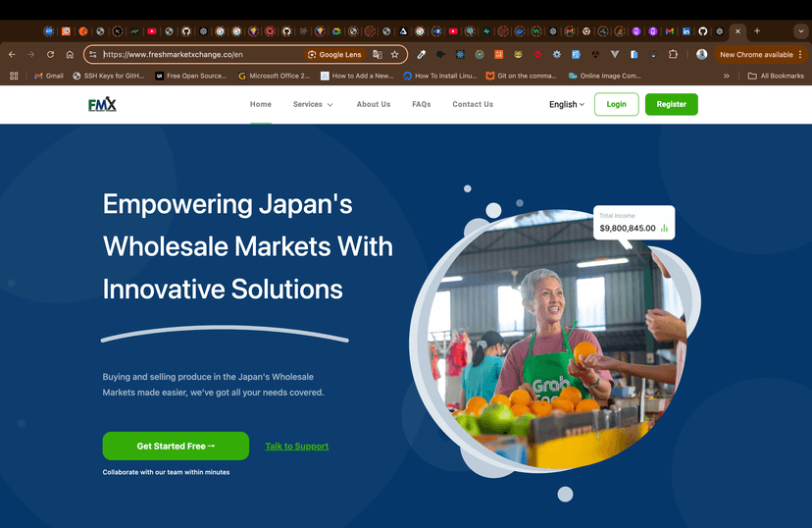Focus the address bar URL field
The height and width of the screenshot is (528, 812).
(202, 54)
